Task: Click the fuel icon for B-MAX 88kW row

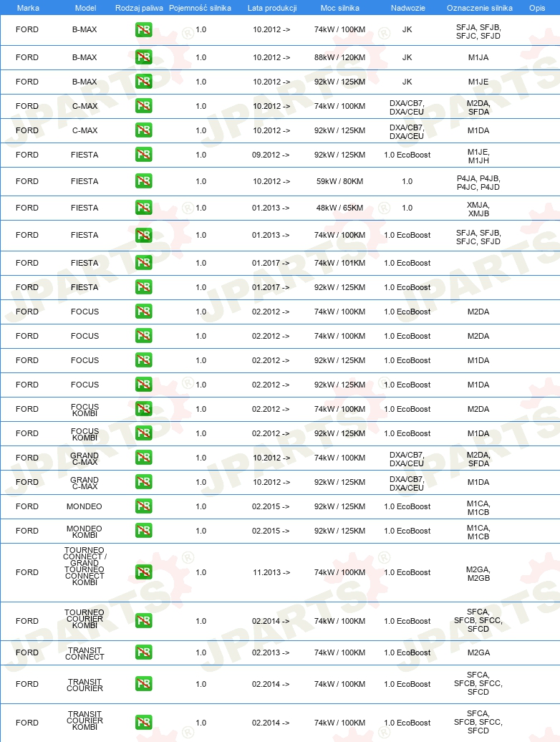Action: click(x=144, y=57)
